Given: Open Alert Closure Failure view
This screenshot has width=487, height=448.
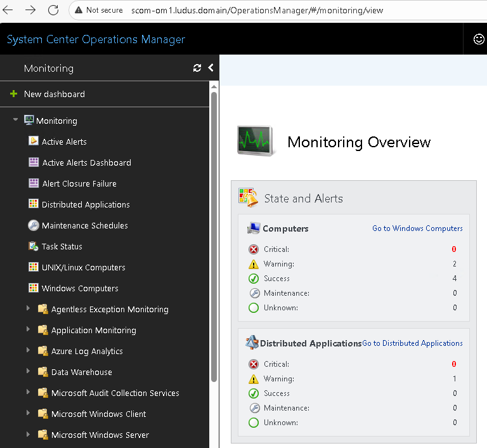Looking at the screenshot, I should tap(79, 183).
